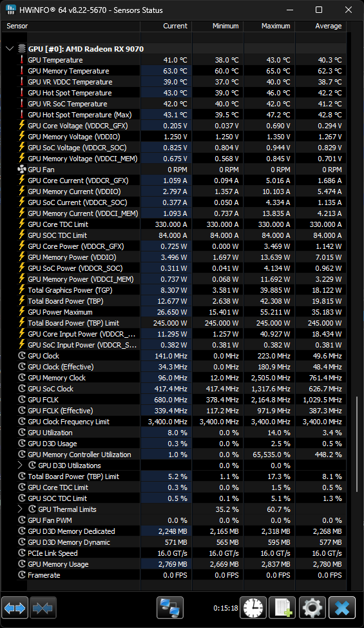
Task: Click the 65,535.0 % maximum value cell
Action: point(269,454)
